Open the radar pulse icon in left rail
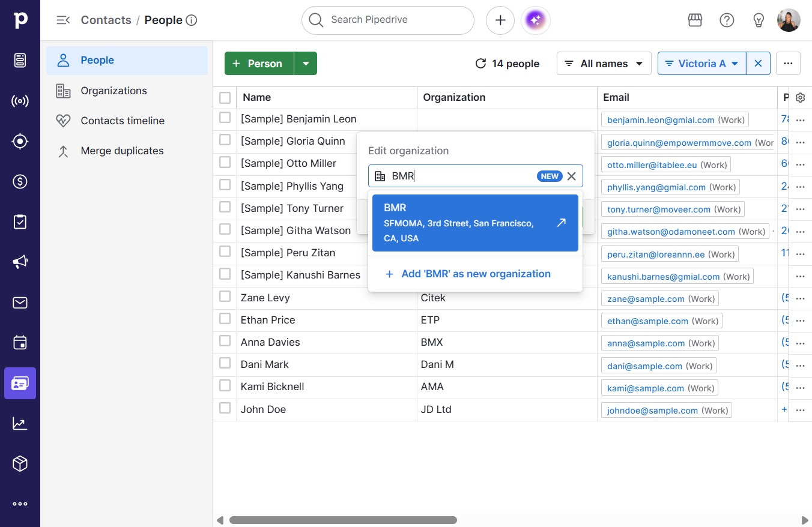Image resolution: width=812 pixels, height=527 pixels. [20, 101]
